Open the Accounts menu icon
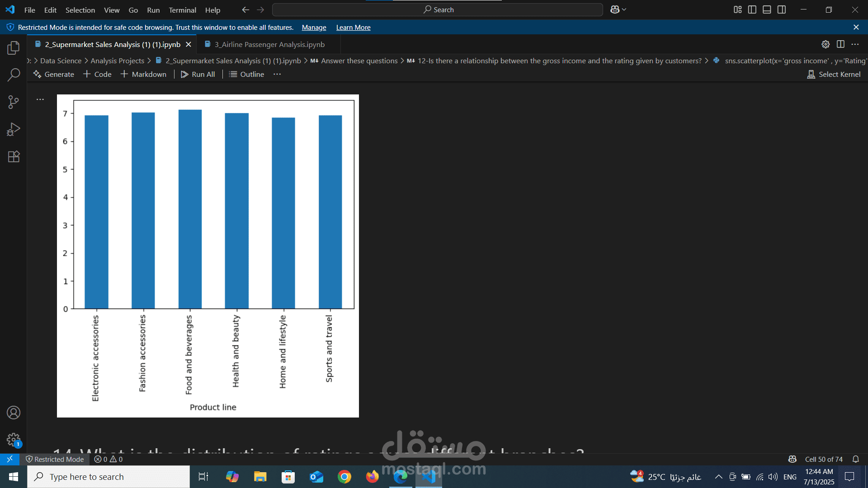 click(x=14, y=413)
